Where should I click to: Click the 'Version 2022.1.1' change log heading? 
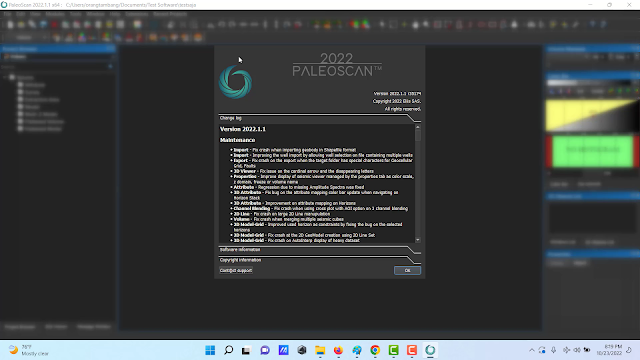point(243,129)
